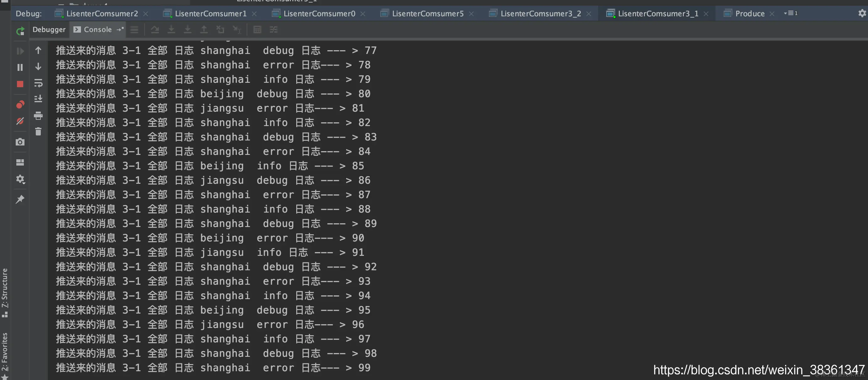Open debugger settings gear with dropdown arrow
Image resolution: width=868 pixels, height=380 pixels.
(x=20, y=179)
